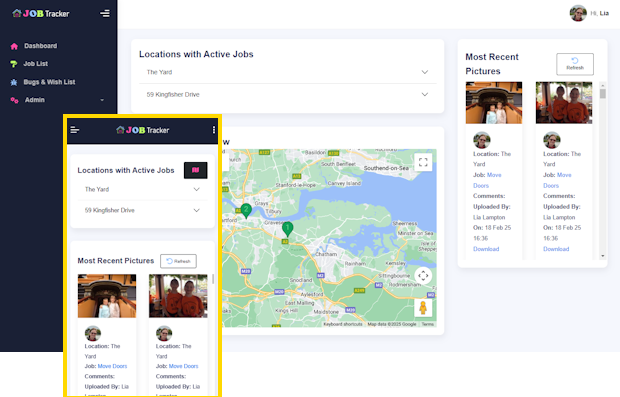Click the scrollbar down arrow in pictures panel

pyautogui.click(x=603, y=256)
